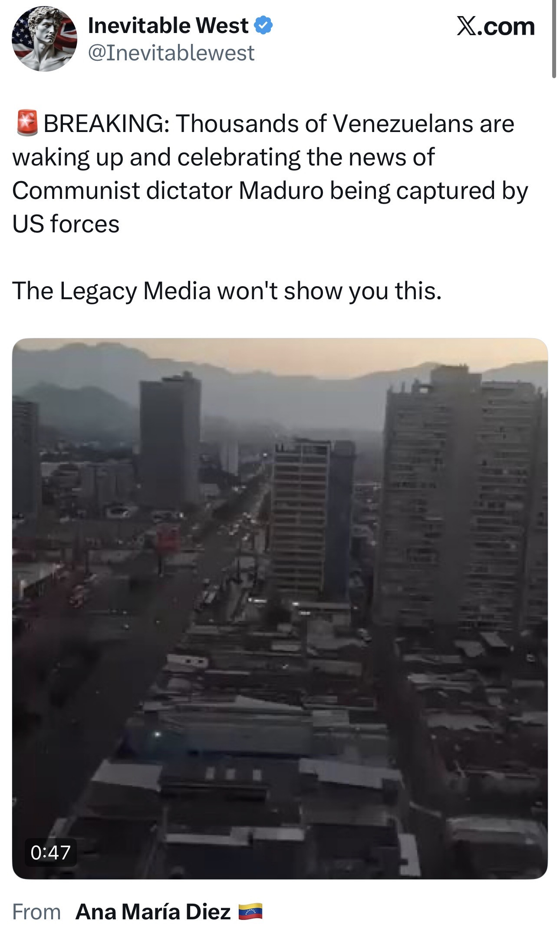Click the 'Communist dictator' phrase

(122, 190)
